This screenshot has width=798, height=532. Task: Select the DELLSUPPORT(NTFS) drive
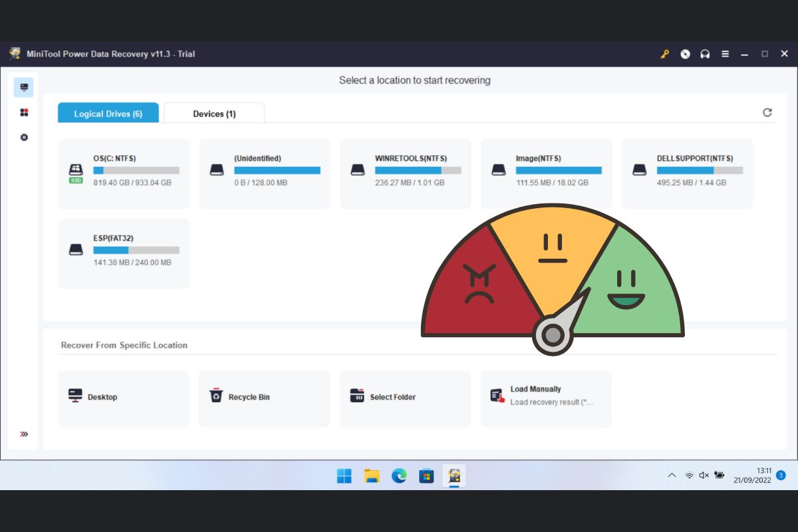tap(688, 174)
